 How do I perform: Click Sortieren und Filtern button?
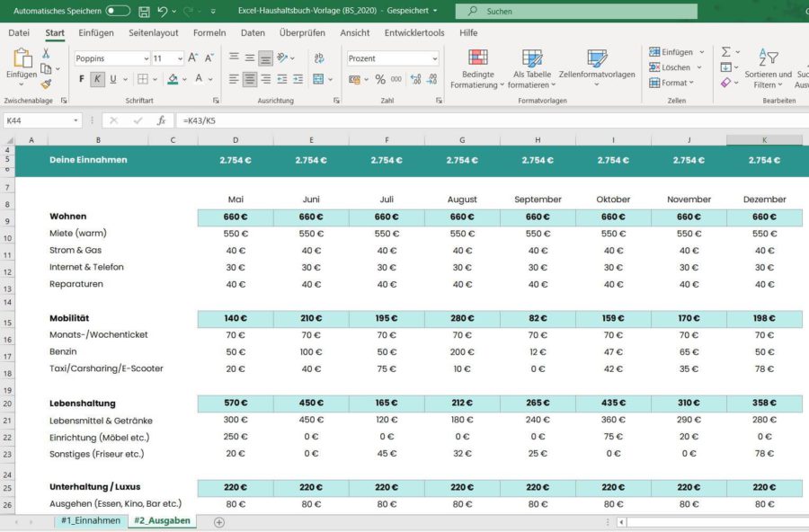(768, 69)
